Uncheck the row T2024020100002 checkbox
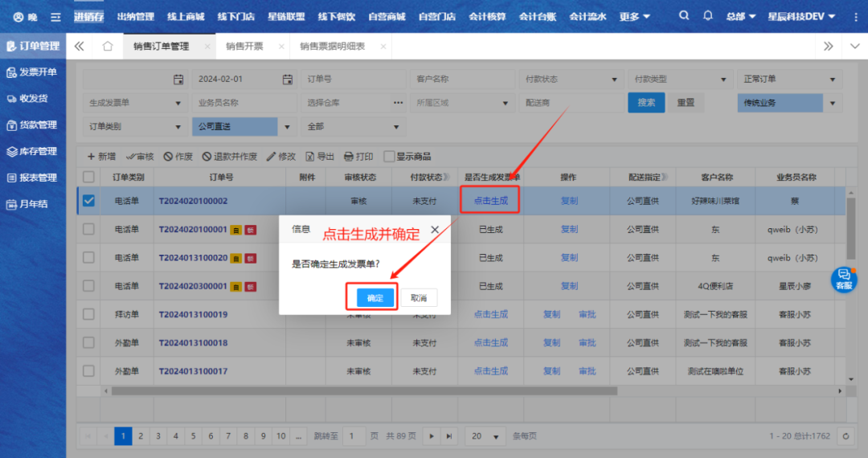 click(x=88, y=201)
